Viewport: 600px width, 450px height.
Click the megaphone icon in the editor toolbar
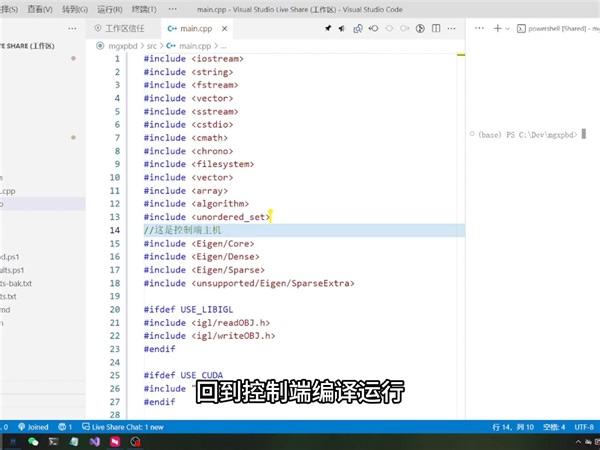click(342, 28)
